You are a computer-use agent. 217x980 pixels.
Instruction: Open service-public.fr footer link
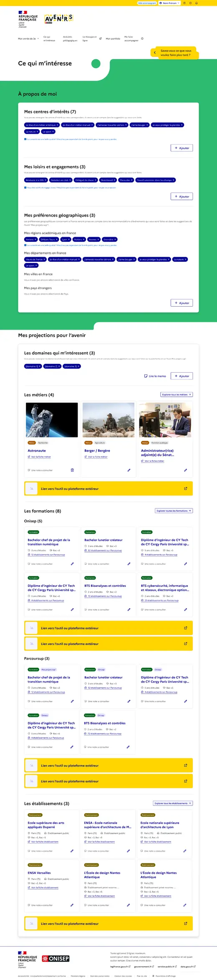[167, 966]
